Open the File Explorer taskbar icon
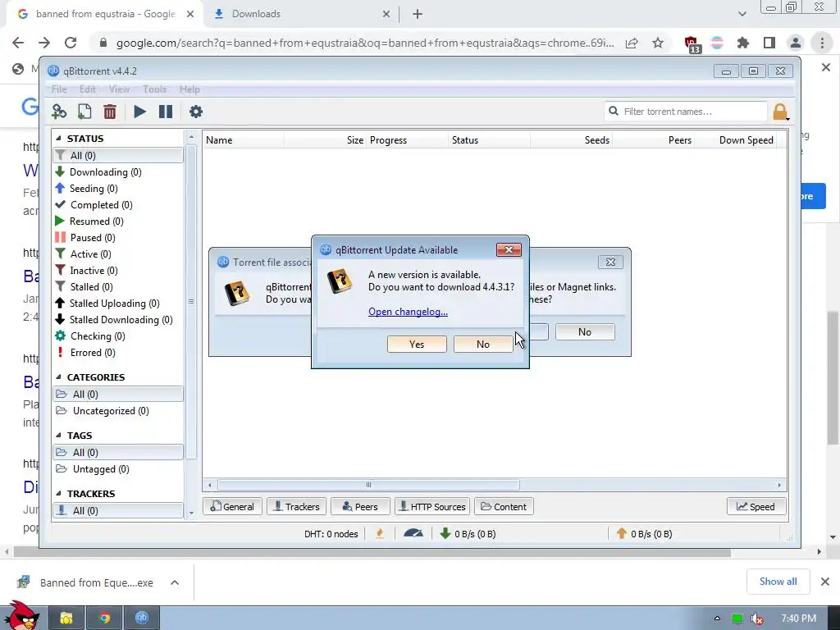 66,619
